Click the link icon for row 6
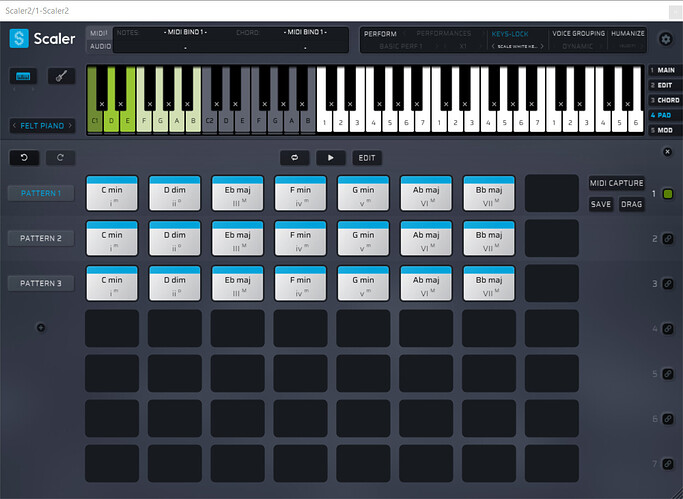The height and width of the screenshot is (499, 683). click(667, 419)
